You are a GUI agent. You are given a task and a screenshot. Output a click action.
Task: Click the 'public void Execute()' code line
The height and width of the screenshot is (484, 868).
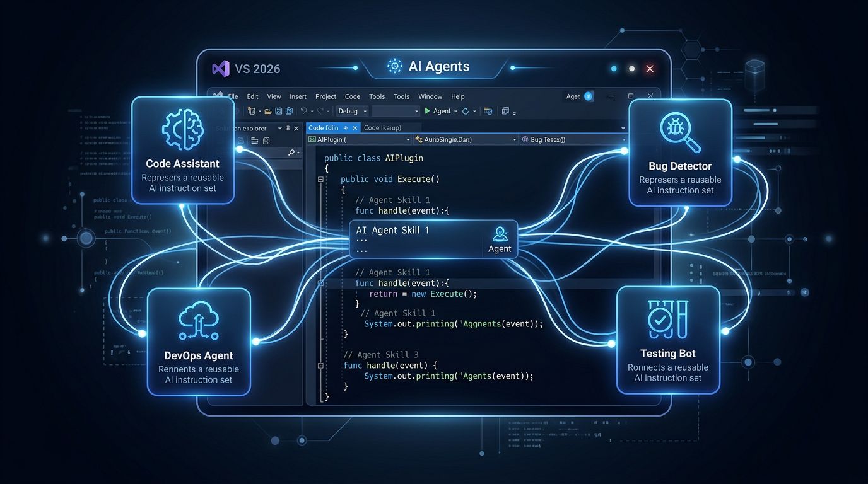[x=390, y=179]
